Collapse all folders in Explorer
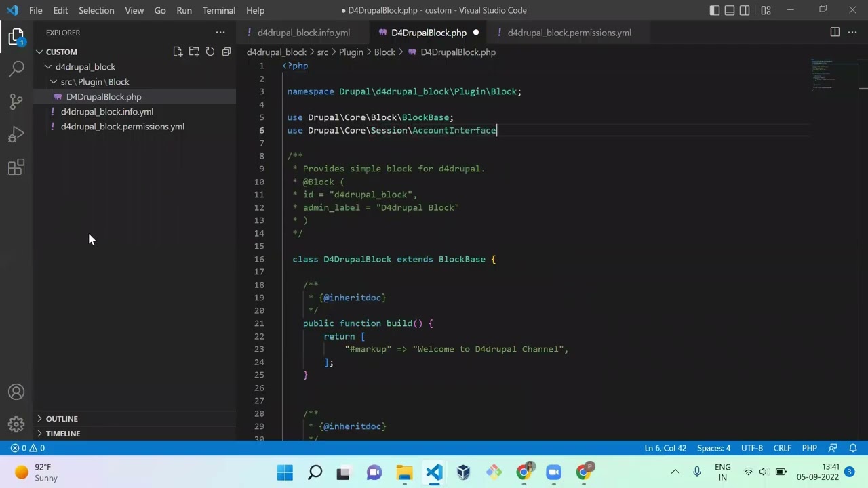Viewport: 868px width, 488px height. pos(226,52)
